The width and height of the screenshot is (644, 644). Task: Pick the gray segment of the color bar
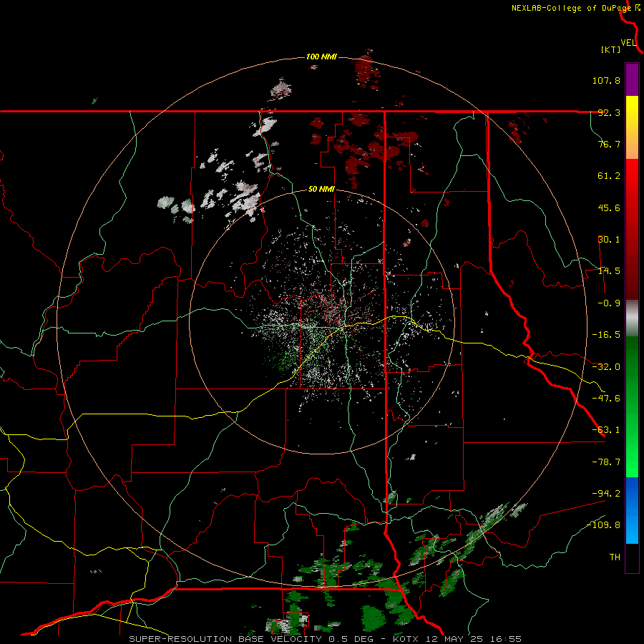point(632,318)
